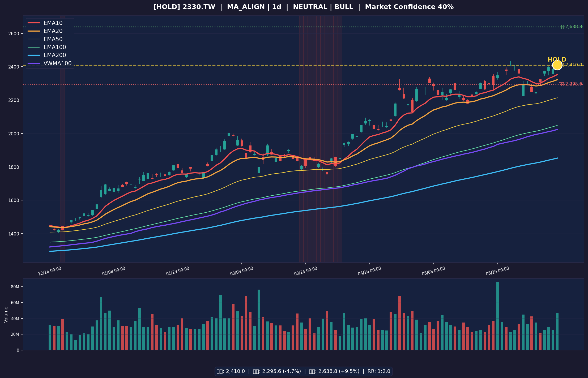Click the 80M volume axis tick
The image size is (588, 378).
tap(15, 287)
